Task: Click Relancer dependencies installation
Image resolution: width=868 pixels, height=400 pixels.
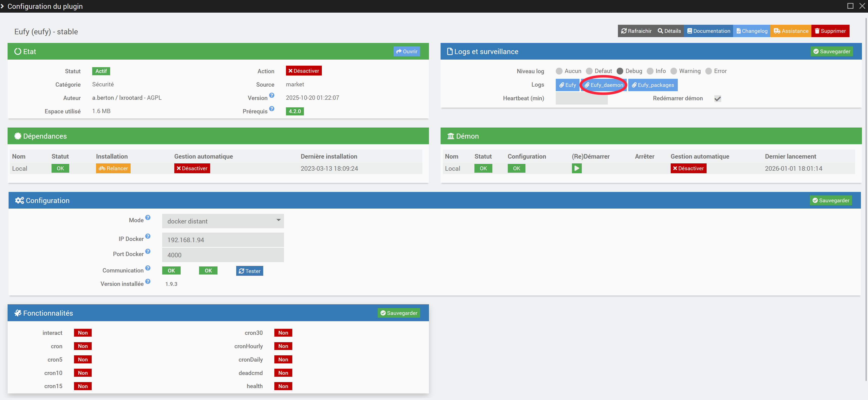Action: 113,168
